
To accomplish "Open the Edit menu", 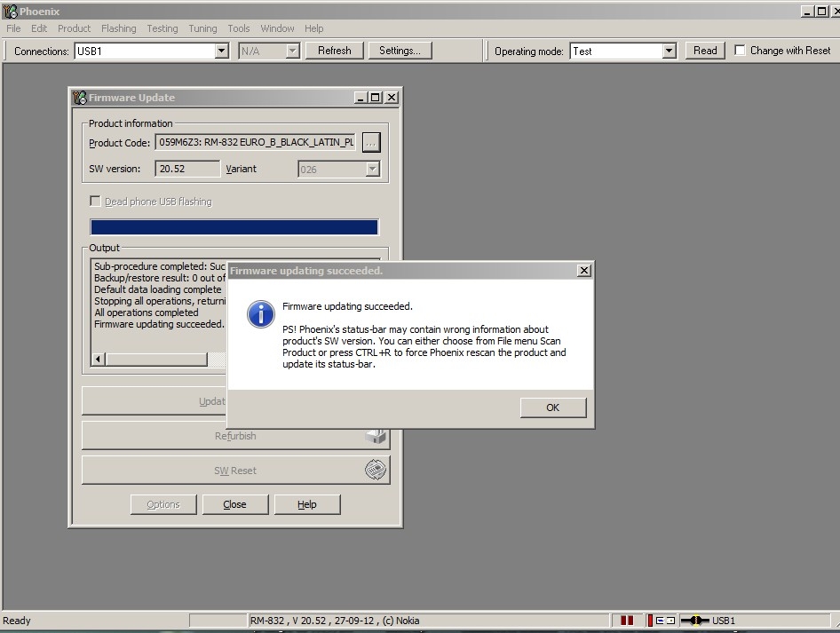I will 38,28.
